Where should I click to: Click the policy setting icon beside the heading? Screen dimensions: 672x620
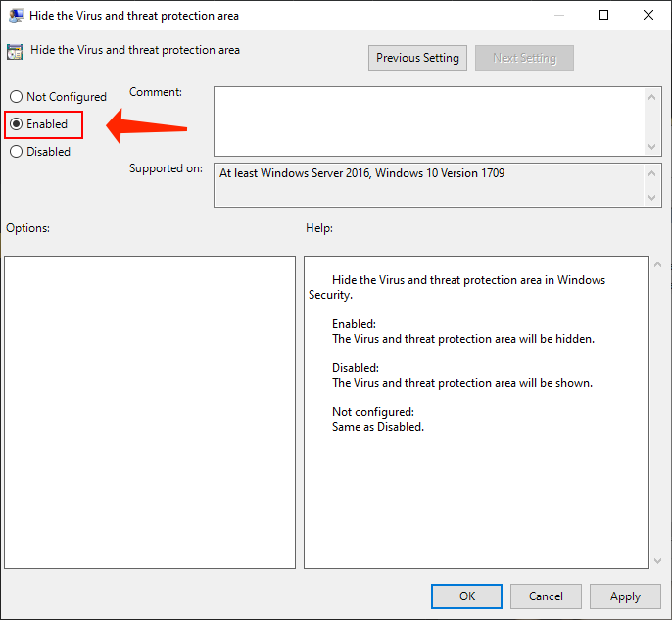15,52
